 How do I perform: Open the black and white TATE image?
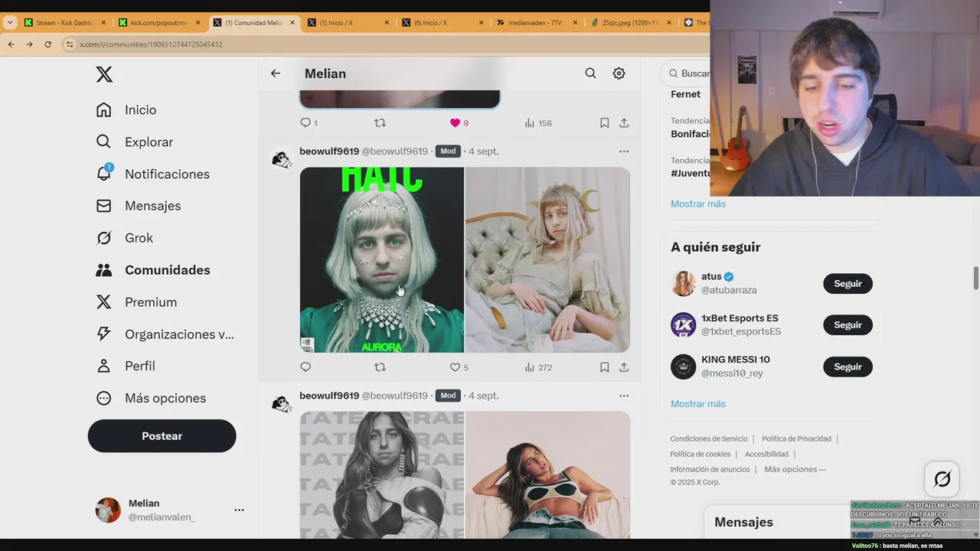click(x=381, y=474)
